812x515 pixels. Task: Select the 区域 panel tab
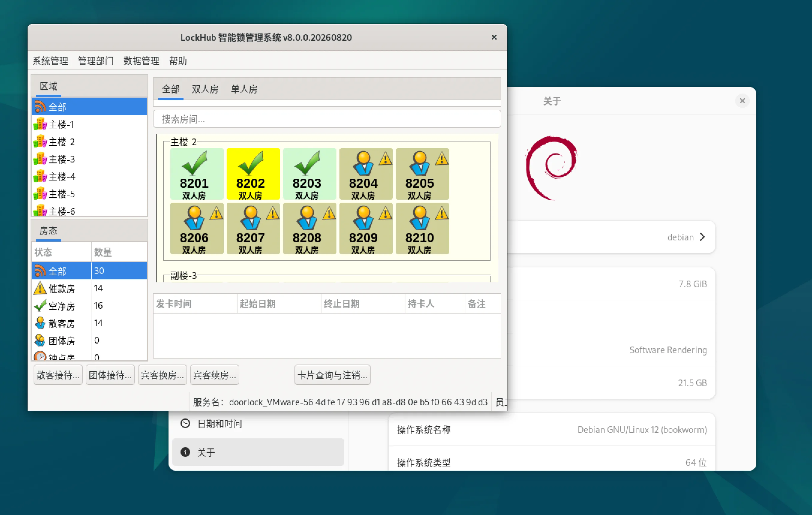click(49, 86)
